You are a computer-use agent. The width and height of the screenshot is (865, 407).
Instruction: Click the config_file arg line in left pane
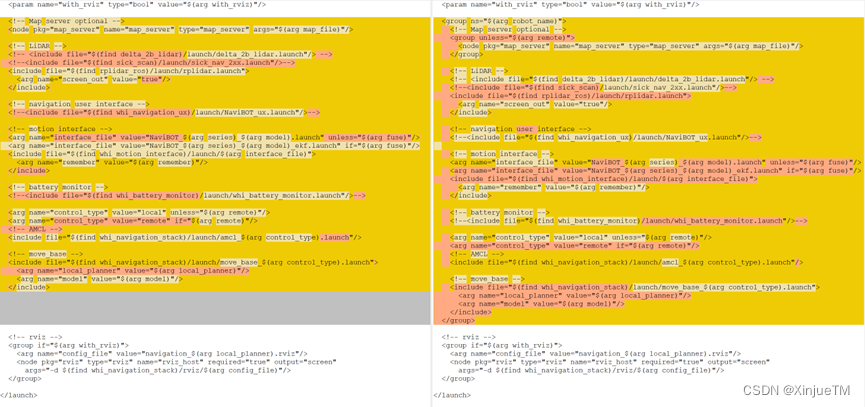(x=162, y=354)
